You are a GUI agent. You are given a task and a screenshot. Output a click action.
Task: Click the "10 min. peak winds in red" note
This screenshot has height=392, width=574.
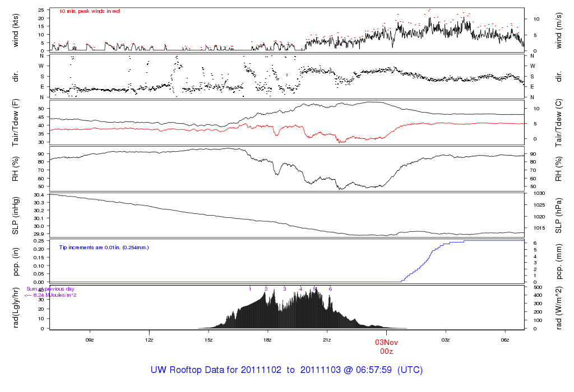click(x=89, y=11)
